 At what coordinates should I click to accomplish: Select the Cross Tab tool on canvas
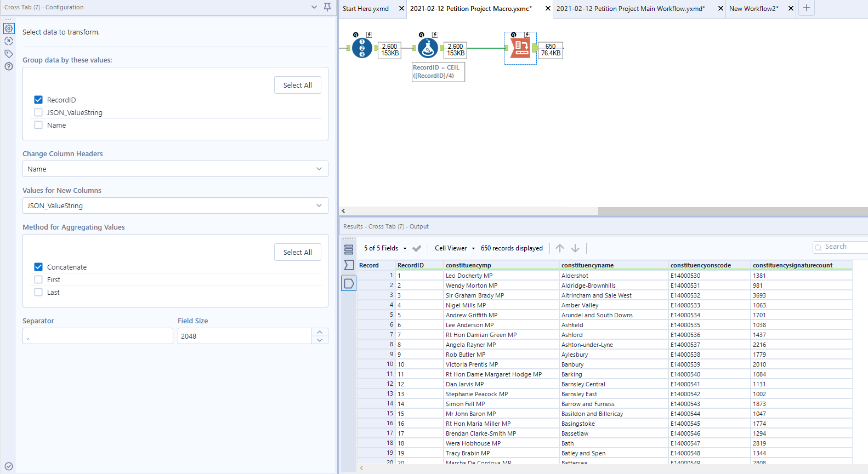pos(520,48)
